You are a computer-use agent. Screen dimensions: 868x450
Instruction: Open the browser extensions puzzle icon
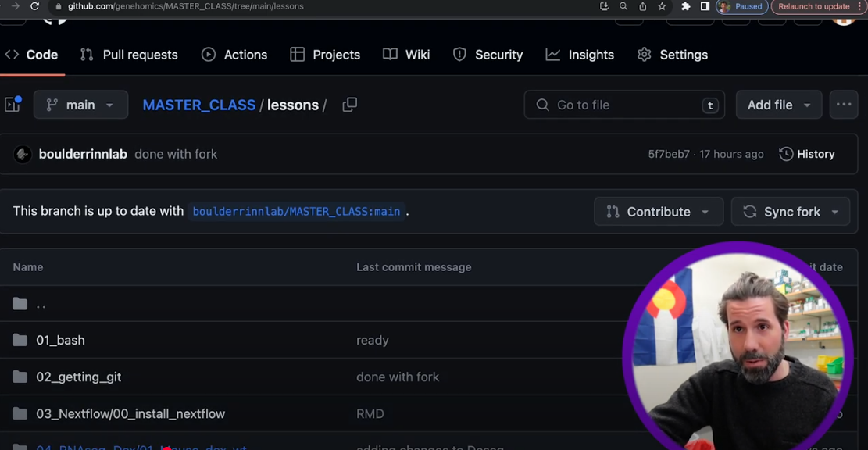tap(685, 7)
